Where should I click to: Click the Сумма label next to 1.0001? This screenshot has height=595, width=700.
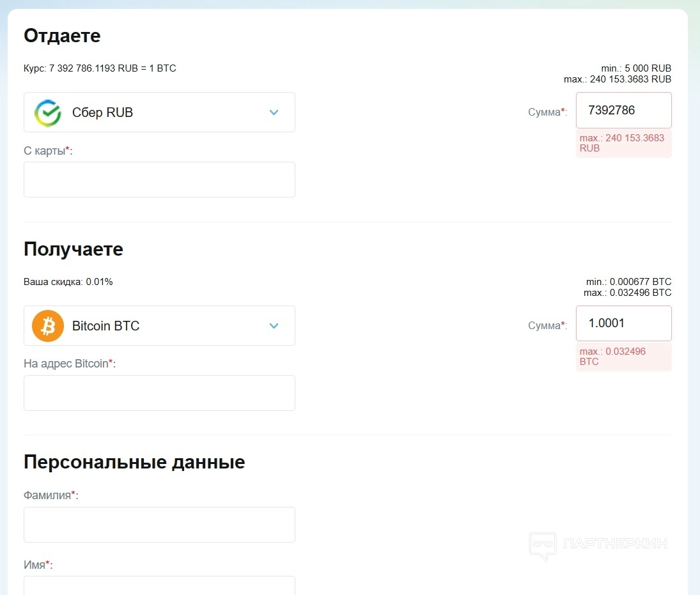point(547,325)
